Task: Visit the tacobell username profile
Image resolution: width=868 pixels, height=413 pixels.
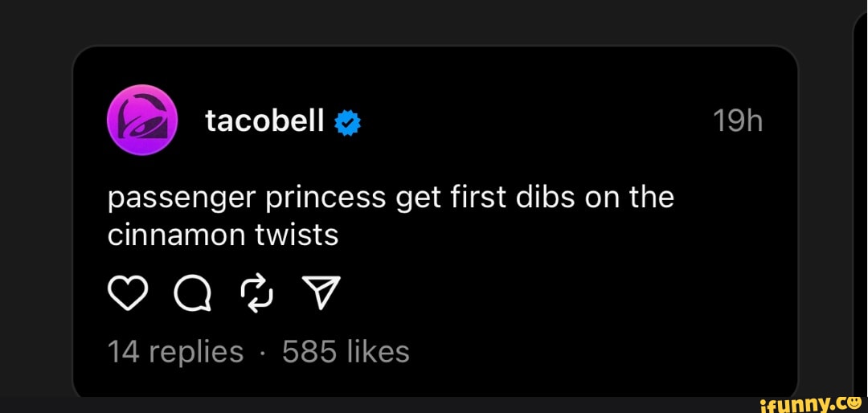Action: (x=264, y=121)
